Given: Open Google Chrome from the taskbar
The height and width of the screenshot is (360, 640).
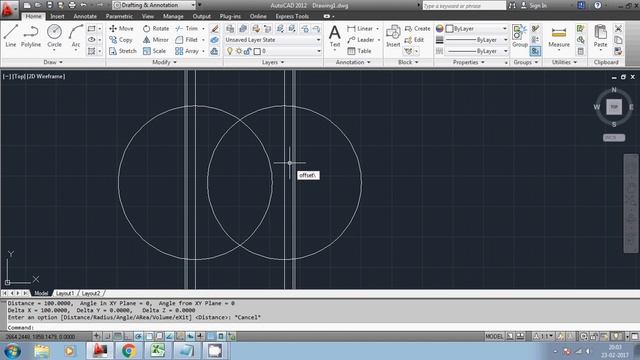Looking at the screenshot, I should click(x=129, y=351).
